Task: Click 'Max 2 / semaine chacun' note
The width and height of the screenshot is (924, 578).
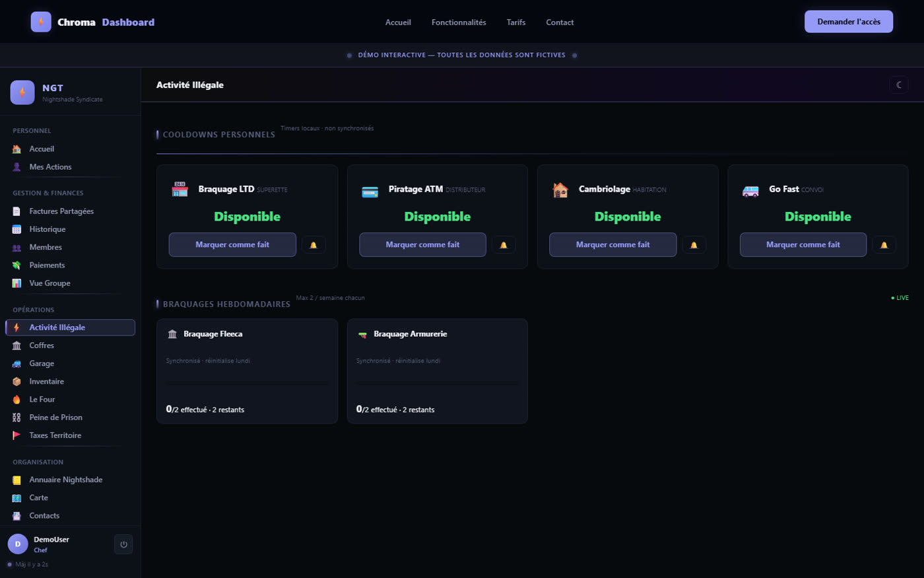Action: tap(330, 298)
